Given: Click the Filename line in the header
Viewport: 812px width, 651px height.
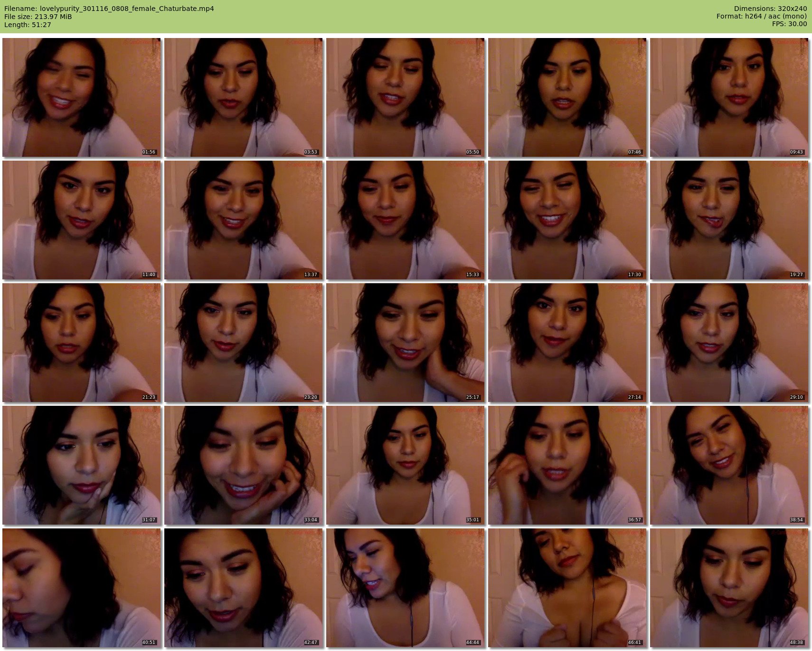Looking at the screenshot, I should click(109, 9).
